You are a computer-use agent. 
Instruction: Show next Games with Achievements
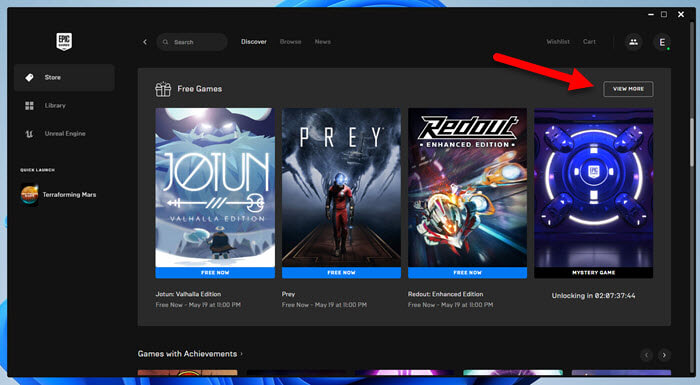664,355
